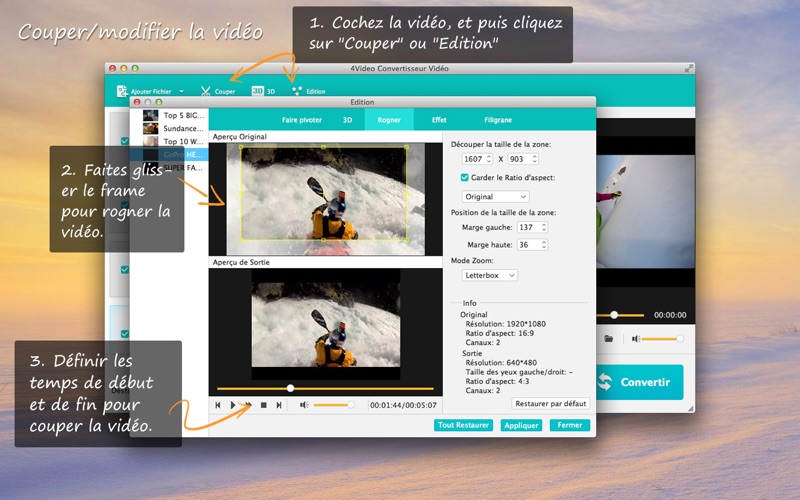
Task: Click the Restaurer par défaut button
Action: (551, 404)
